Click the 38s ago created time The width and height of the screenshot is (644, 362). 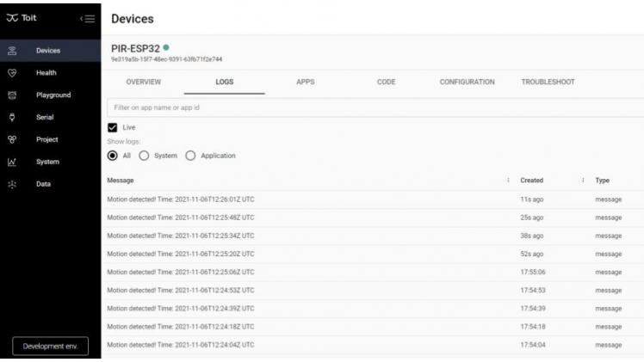tap(532, 236)
